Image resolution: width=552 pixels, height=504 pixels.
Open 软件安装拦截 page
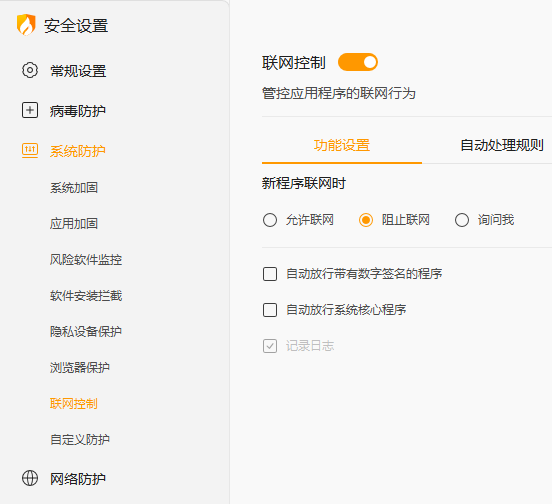click(x=86, y=296)
